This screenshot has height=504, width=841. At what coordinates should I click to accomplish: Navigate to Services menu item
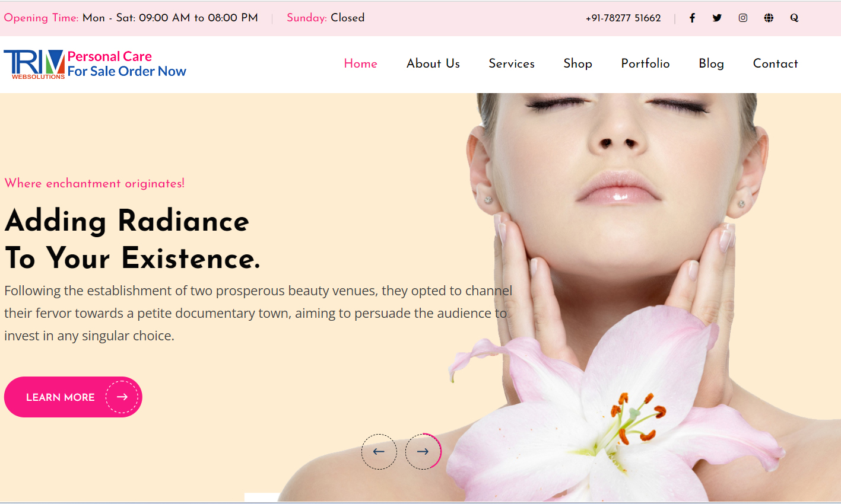tap(511, 63)
